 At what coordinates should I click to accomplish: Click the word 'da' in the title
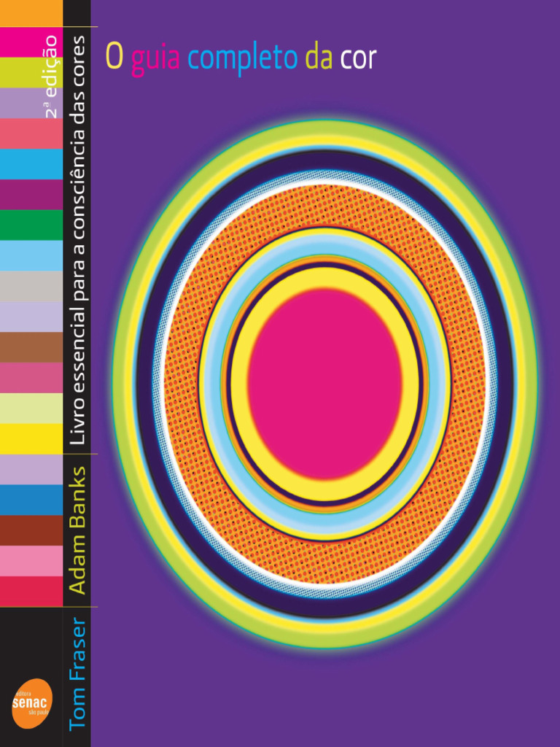click(x=319, y=57)
